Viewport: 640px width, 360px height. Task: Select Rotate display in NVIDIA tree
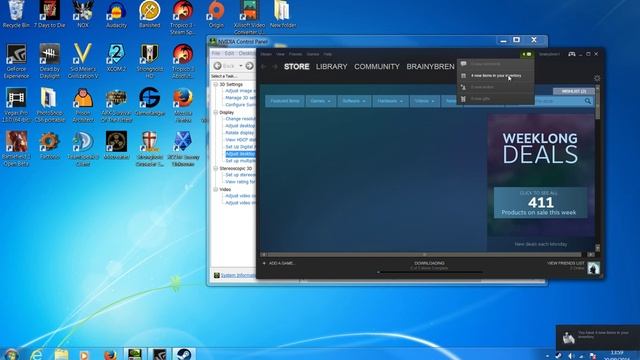click(240, 133)
